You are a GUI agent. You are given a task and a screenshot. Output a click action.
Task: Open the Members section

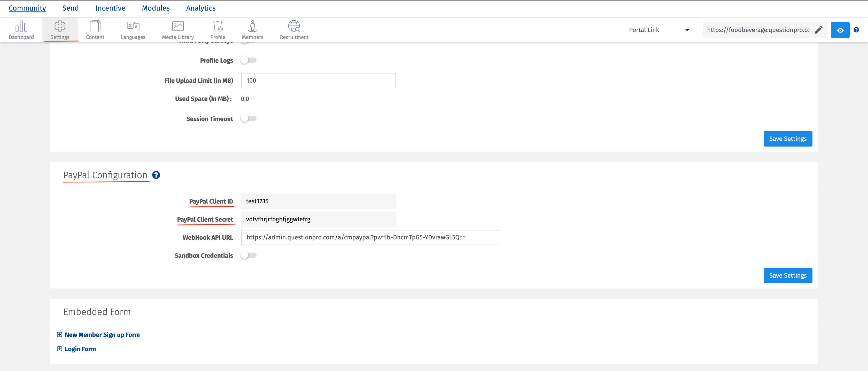click(x=252, y=30)
